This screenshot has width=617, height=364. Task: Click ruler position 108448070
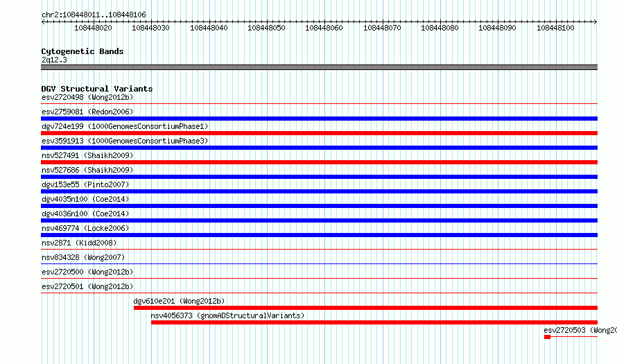382,28
